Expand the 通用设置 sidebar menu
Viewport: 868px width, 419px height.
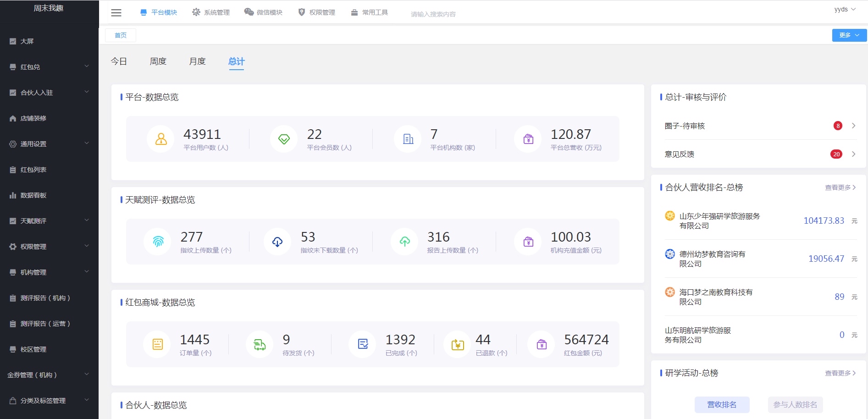click(49, 144)
